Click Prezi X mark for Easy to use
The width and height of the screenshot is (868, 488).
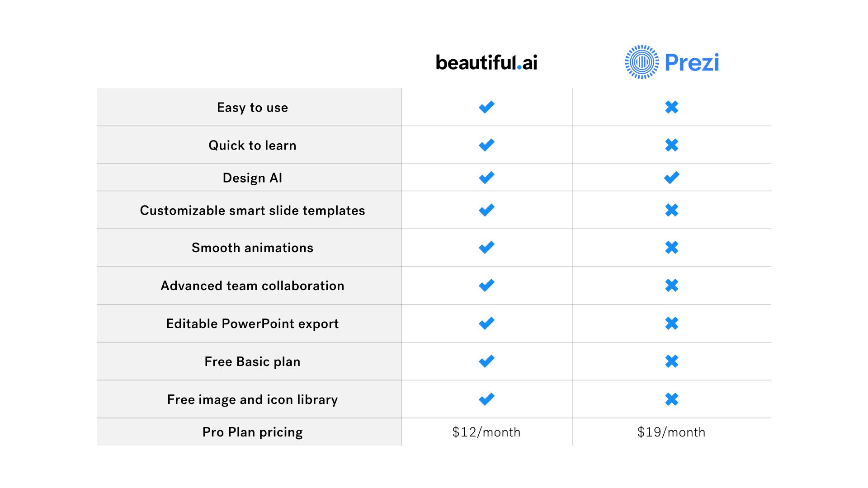[672, 107]
